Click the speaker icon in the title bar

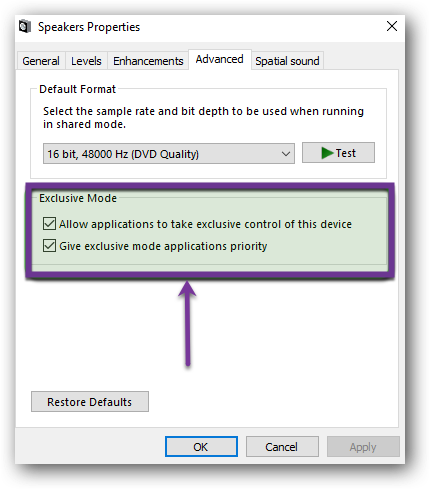pyautogui.click(x=25, y=26)
